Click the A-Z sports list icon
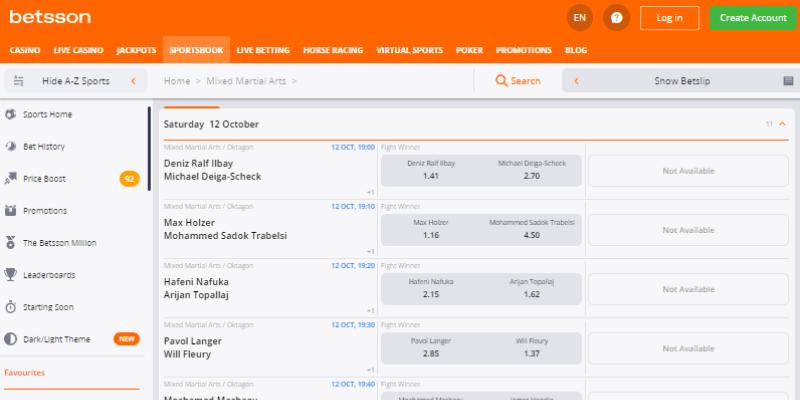This screenshot has width=800, height=400. [x=19, y=81]
